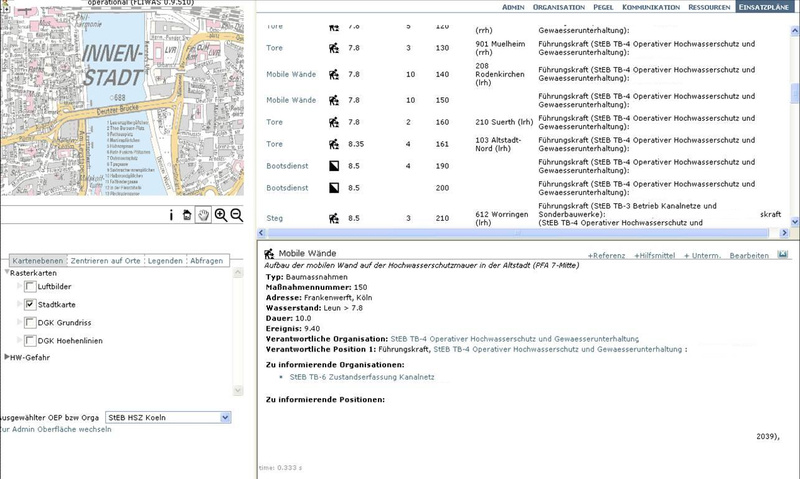Reset map to home extent icon
800x479 pixels.
click(187, 215)
